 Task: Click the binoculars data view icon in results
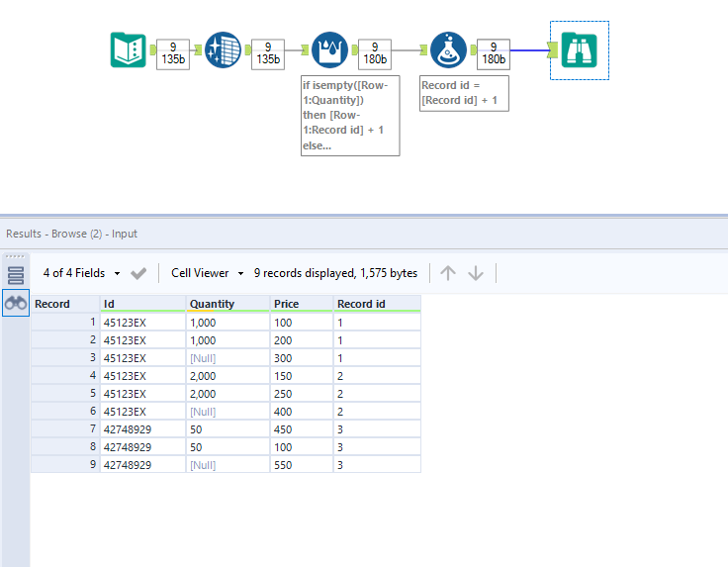pyautogui.click(x=16, y=304)
